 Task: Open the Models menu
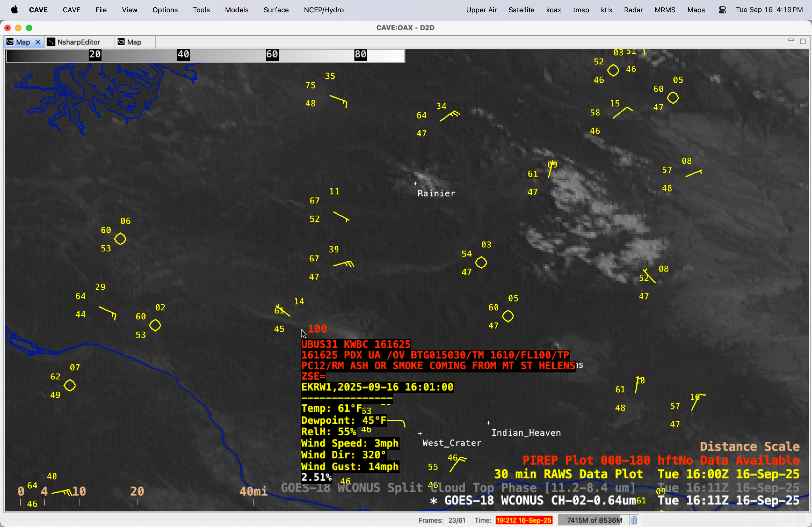(237, 10)
